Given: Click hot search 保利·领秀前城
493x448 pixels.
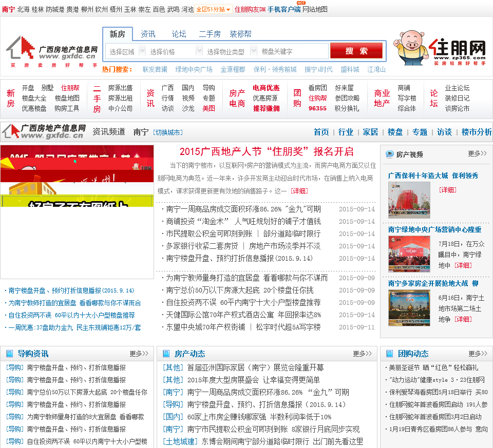Looking at the screenshot, I should [x=275, y=69].
